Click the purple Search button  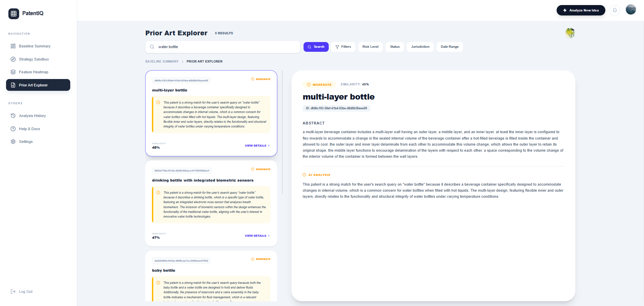point(316,47)
